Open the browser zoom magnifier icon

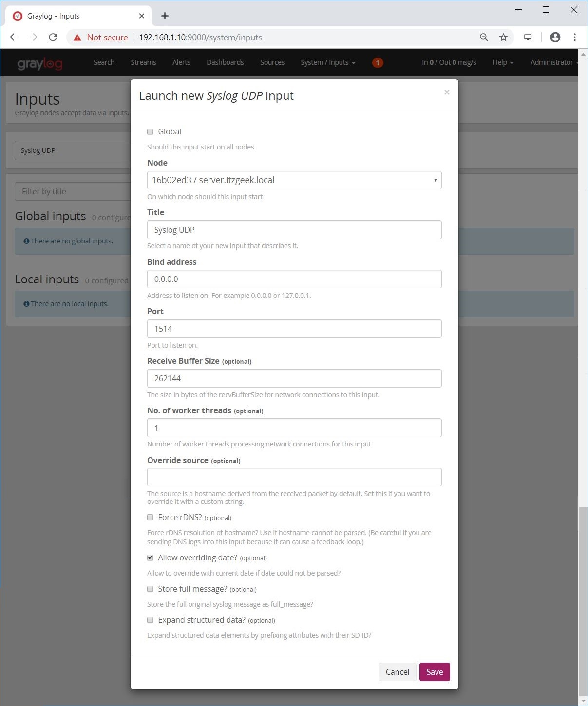pos(484,37)
